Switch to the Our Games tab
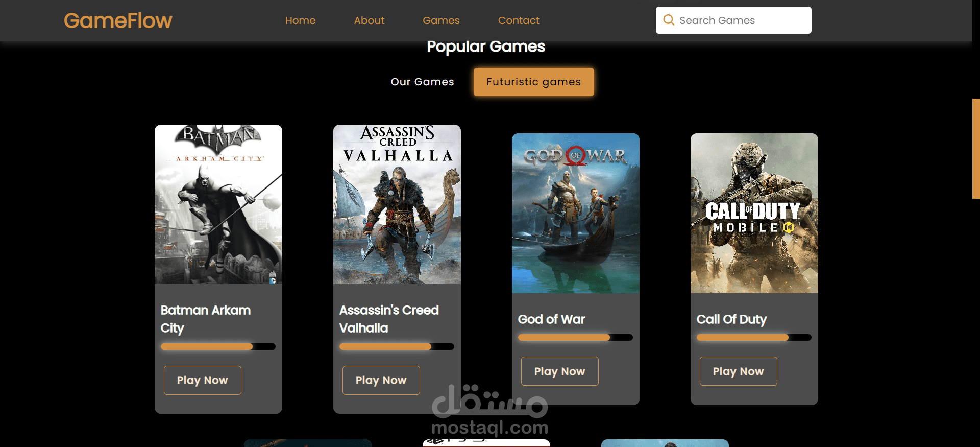This screenshot has width=980, height=447. point(422,82)
